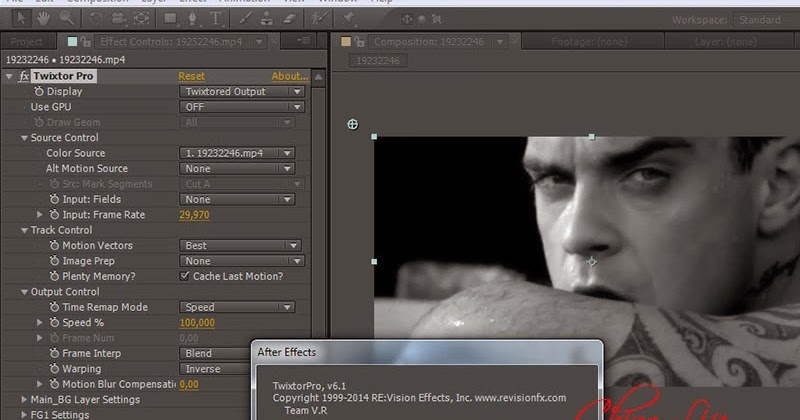
Task: Select the Zoom magnifier tool
Action: tap(66, 19)
